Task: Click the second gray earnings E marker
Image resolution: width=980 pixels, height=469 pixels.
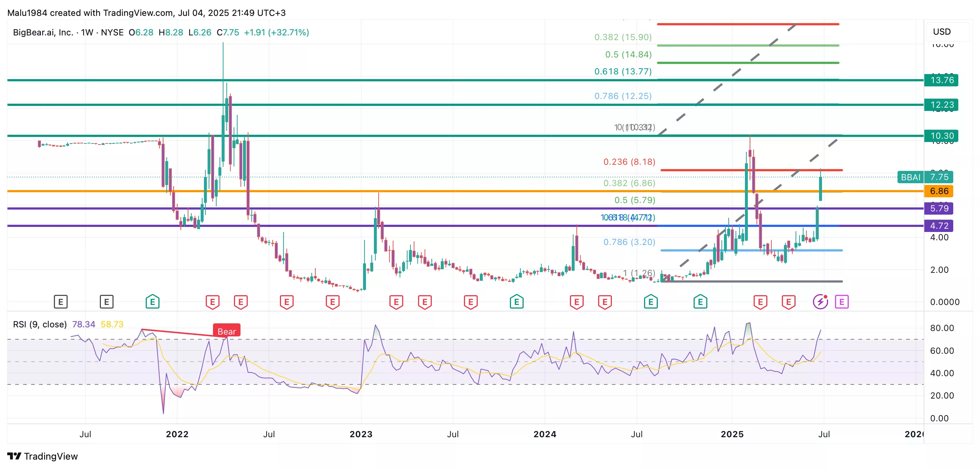Action: 107,302
